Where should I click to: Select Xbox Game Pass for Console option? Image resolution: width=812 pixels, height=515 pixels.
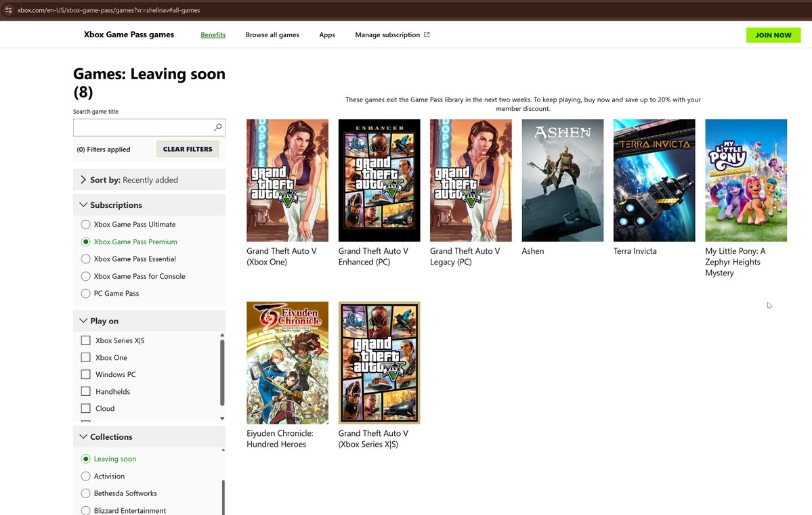coord(85,276)
